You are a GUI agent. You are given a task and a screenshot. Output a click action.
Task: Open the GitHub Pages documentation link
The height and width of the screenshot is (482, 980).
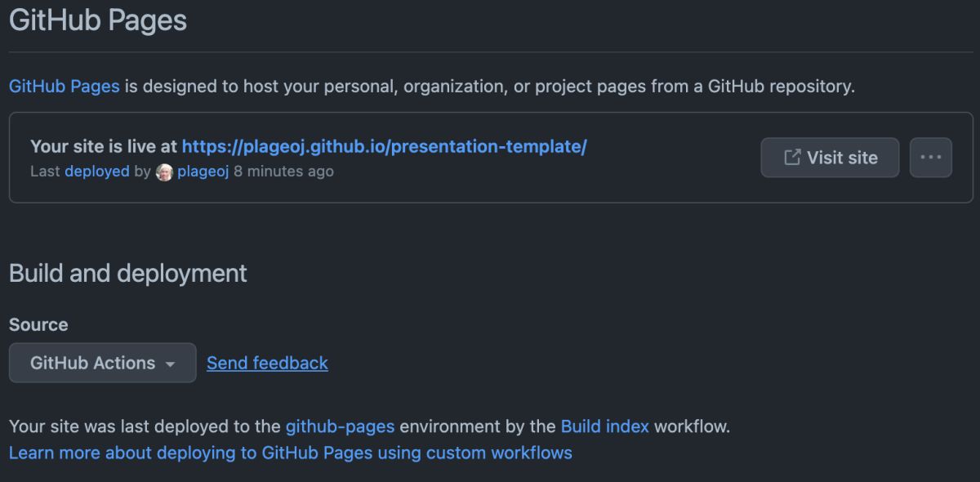pos(65,86)
